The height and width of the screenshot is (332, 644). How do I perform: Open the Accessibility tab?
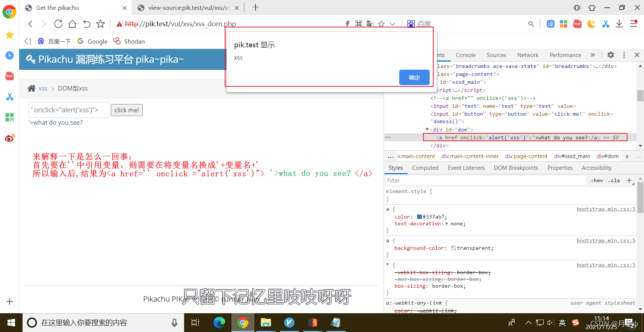(x=596, y=168)
